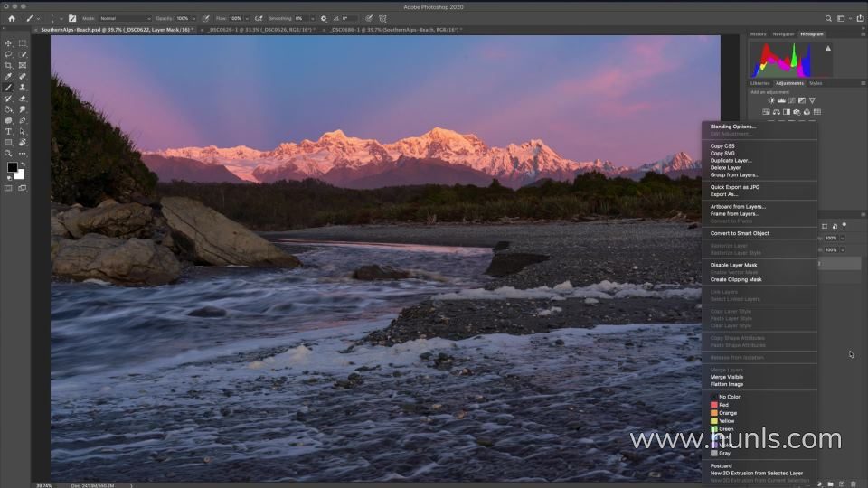Open the brush Mode dropdown
868x488 pixels.
coord(125,18)
